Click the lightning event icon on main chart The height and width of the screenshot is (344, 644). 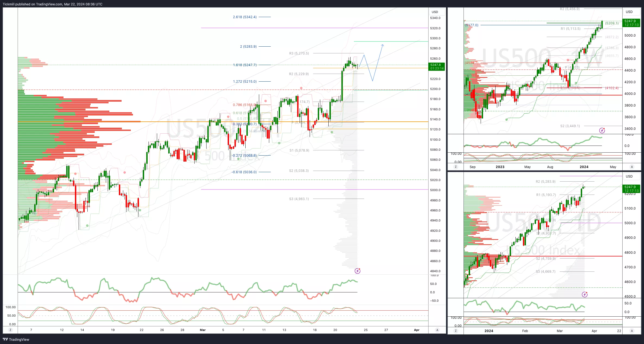click(x=358, y=271)
